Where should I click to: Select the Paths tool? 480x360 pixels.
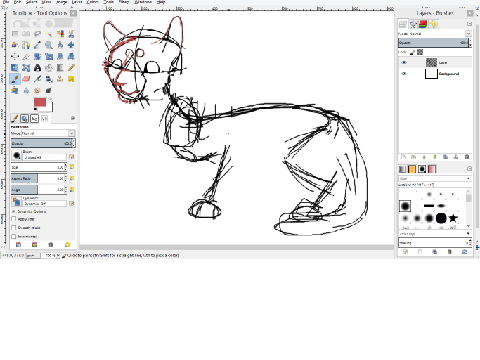[26, 45]
